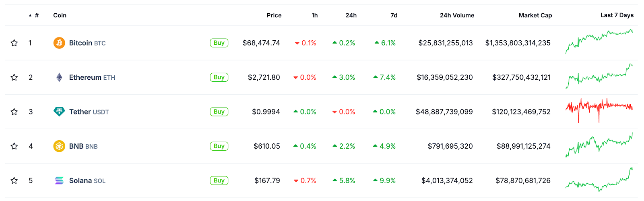Sort by the Price column header
The height and width of the screenshot is (201, 644).
[274, 15]
